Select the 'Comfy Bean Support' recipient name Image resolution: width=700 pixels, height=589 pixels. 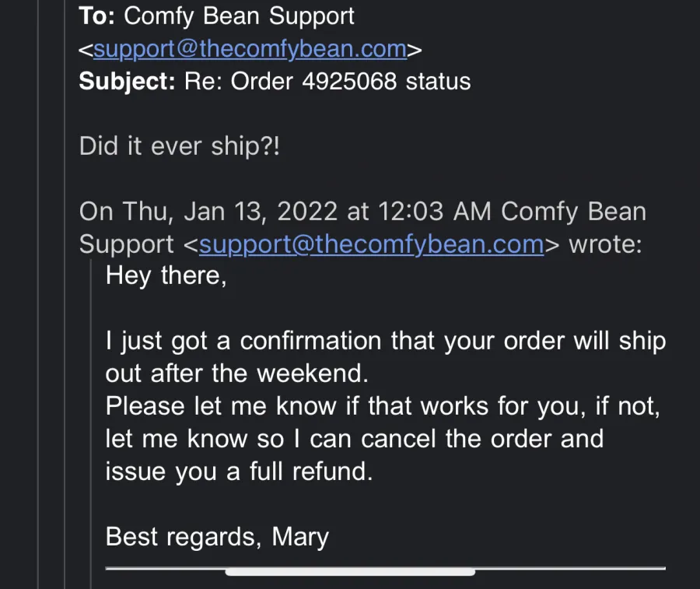pyautogui.click(x=239, y=16)
